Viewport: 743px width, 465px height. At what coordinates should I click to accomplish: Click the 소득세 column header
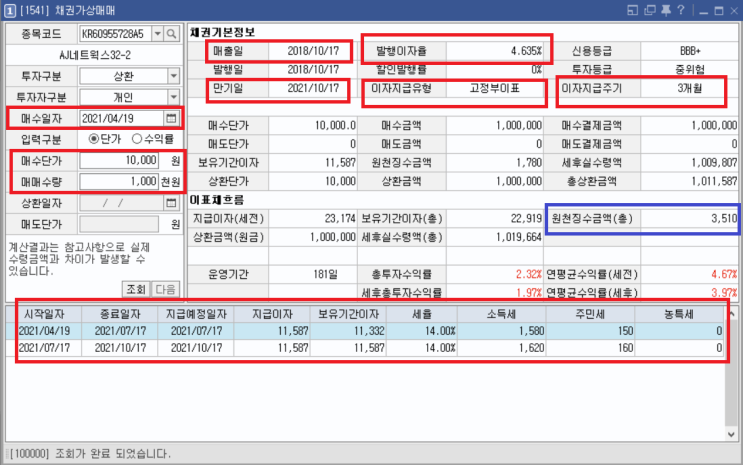502,314
